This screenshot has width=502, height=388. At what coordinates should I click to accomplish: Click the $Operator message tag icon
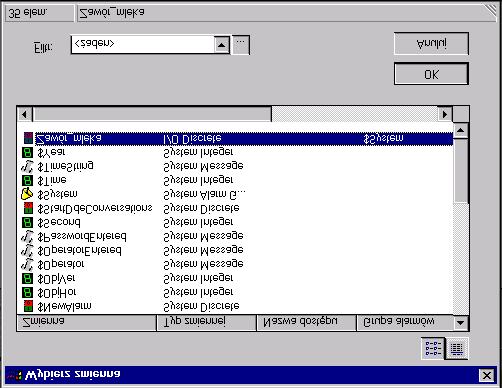coord(27,264)
